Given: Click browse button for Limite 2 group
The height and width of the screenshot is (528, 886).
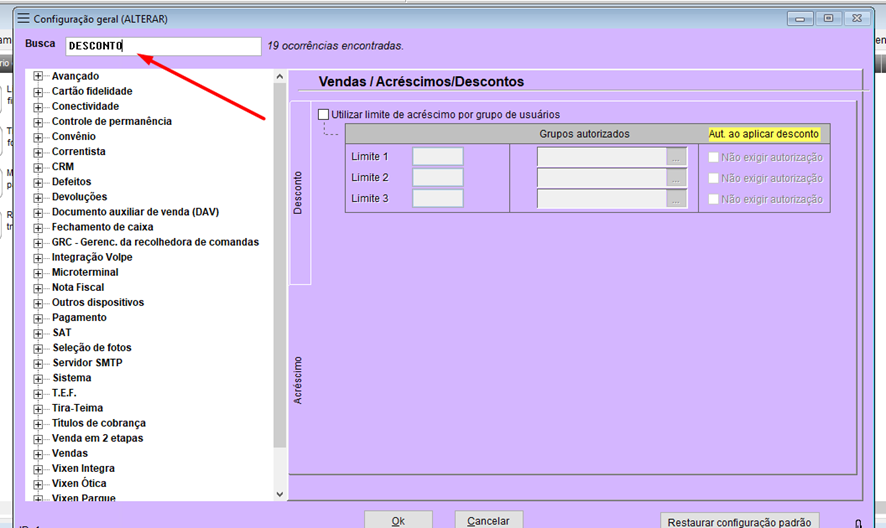Looking at the screenshot, I should coord(677,178).
